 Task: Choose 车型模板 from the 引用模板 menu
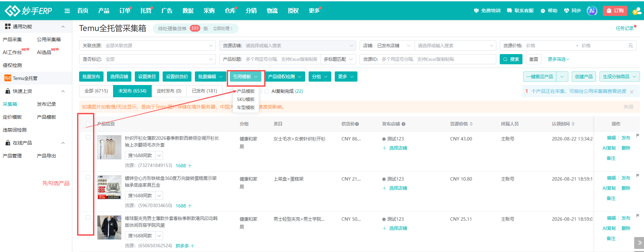coord(246,107)
